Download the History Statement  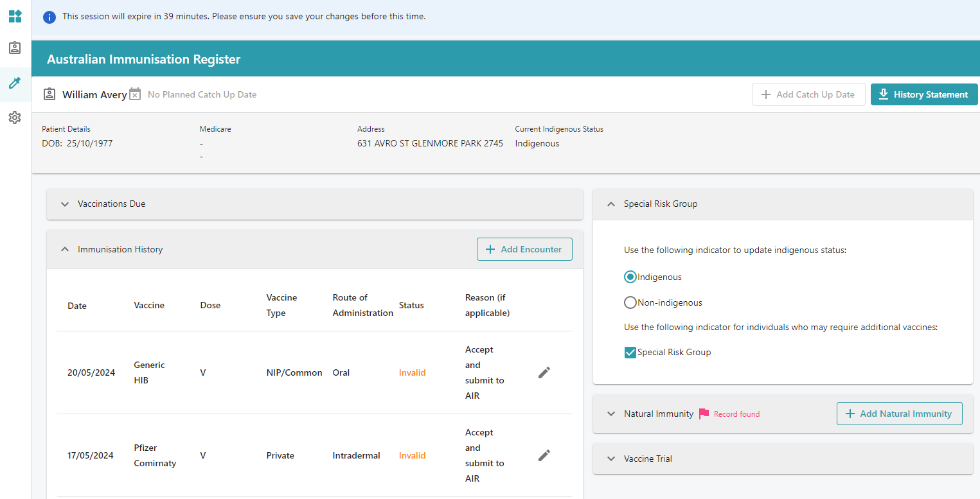coord(924,94)
